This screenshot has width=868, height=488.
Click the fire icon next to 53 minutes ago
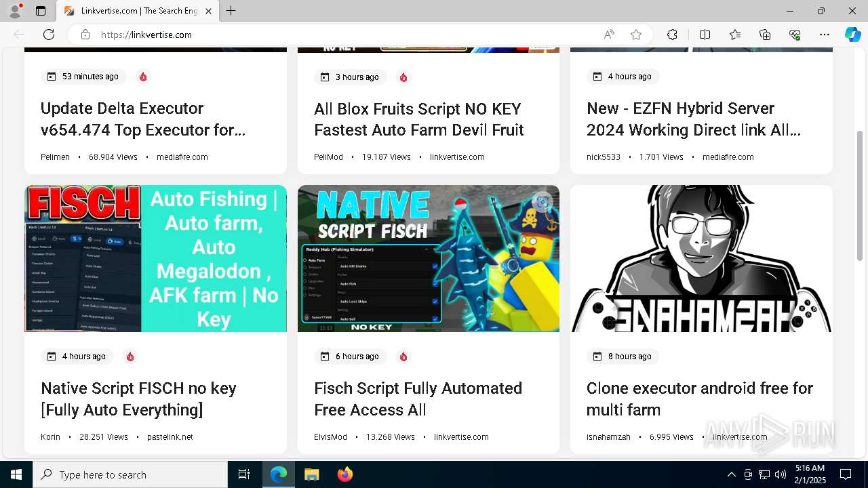[x=143, y=77]
